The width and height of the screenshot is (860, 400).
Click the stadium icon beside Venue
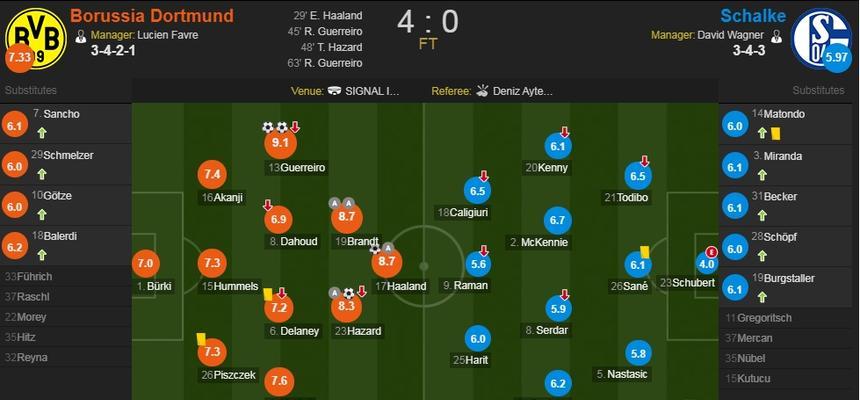334,91
